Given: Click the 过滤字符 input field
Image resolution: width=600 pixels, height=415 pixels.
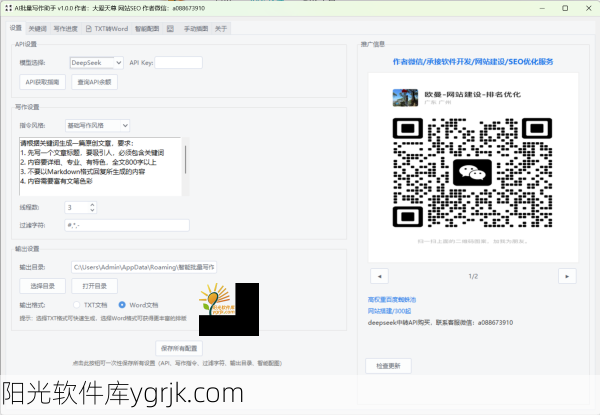Looking at the screenshot, I should point(127,225).
